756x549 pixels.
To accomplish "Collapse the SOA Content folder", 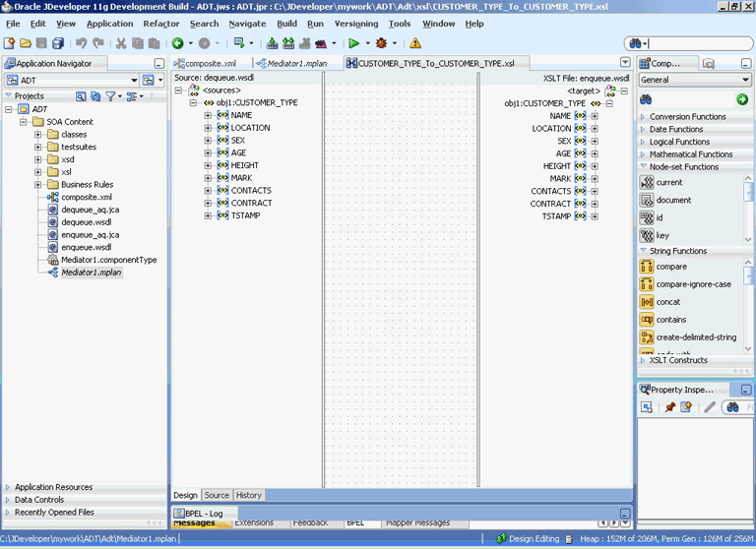I will (x=25, y=122).
